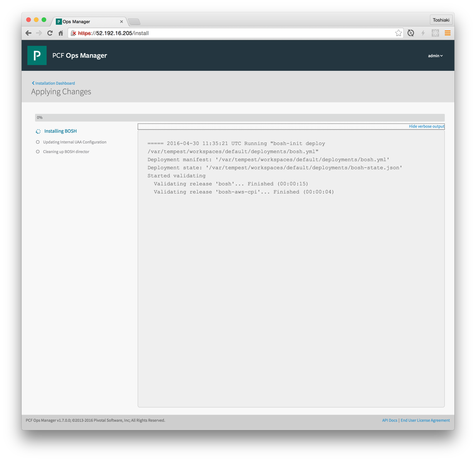Click the React devtools extension icon

click(x=435, y=33)
